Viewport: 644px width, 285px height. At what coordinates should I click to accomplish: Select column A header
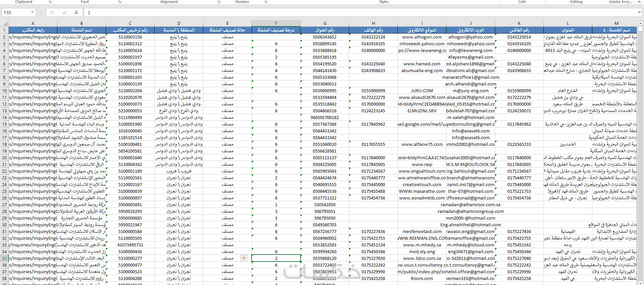click(x=33, y=23)
